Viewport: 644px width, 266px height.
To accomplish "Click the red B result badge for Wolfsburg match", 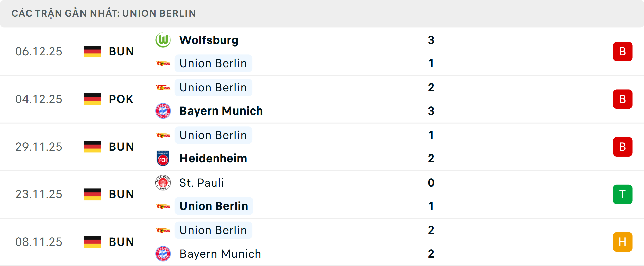I will [x=623, y=51].
